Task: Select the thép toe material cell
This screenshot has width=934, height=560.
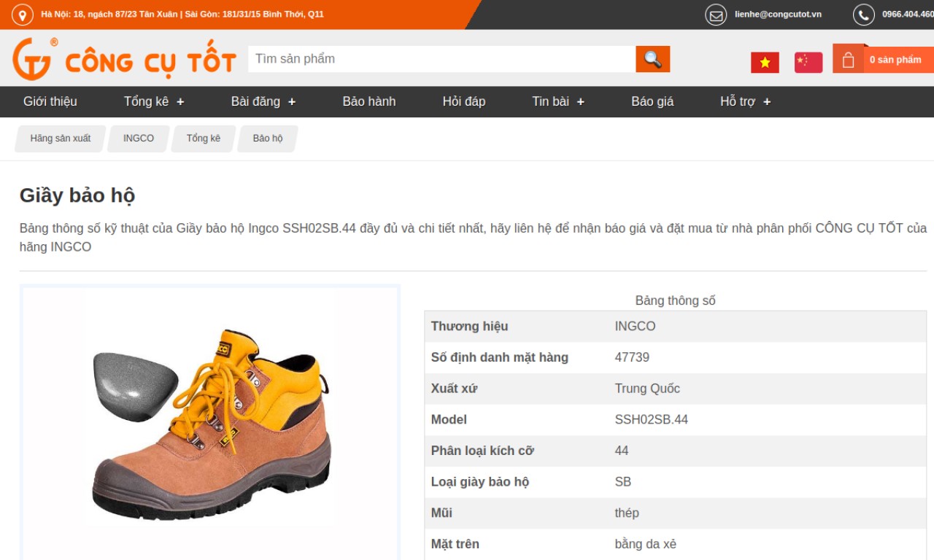Action: tap(627, 513)
